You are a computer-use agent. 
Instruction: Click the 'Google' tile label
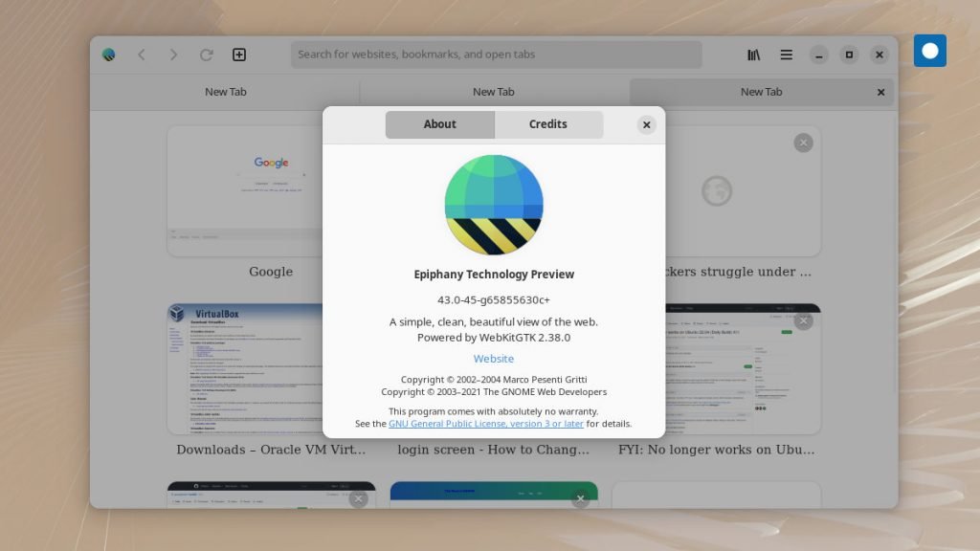pyautogui.click(x=271, y=272)
